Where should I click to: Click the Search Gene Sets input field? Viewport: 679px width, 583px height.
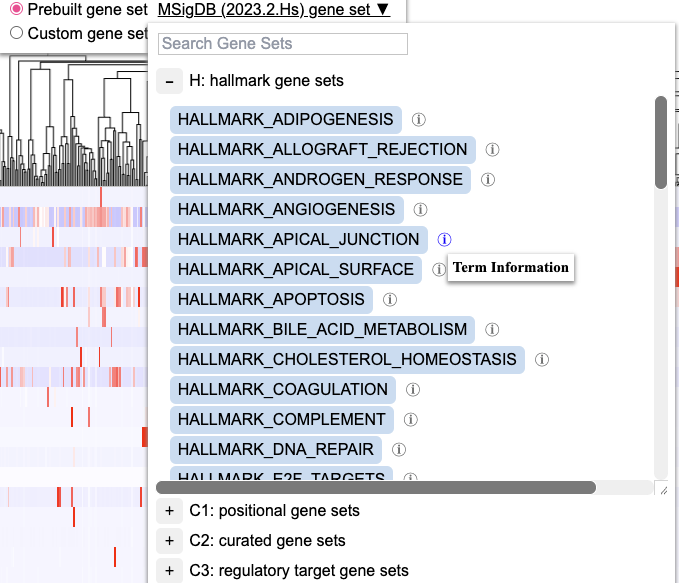click(x=283, y=44)
